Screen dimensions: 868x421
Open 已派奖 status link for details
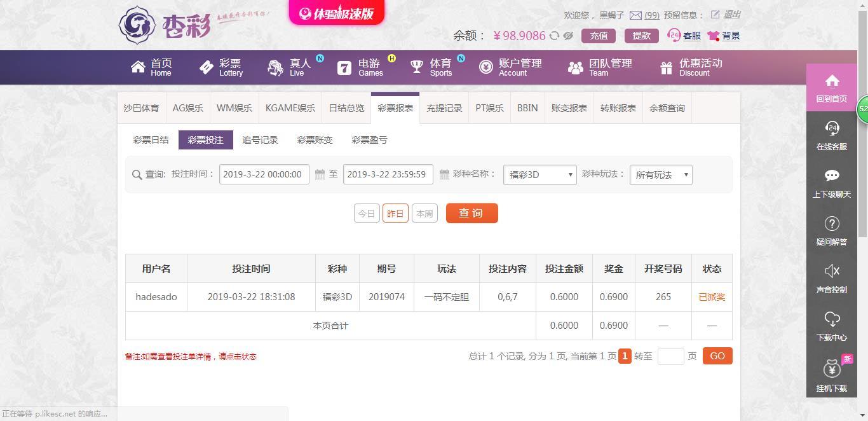coord(712,297)
